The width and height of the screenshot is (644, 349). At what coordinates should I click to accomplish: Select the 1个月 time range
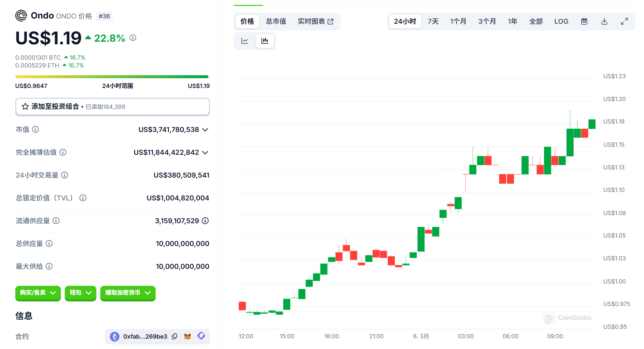pyautogui.click(x=458, y=22)
